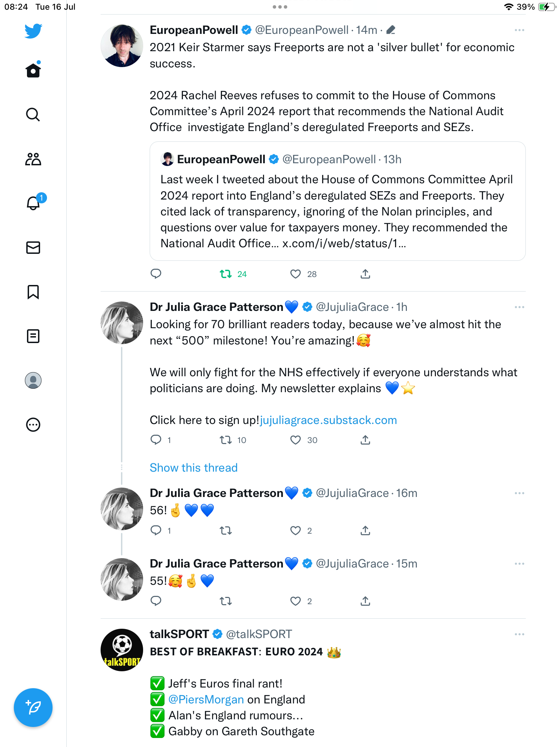Open the Twitter bird logo

(33, 31)
